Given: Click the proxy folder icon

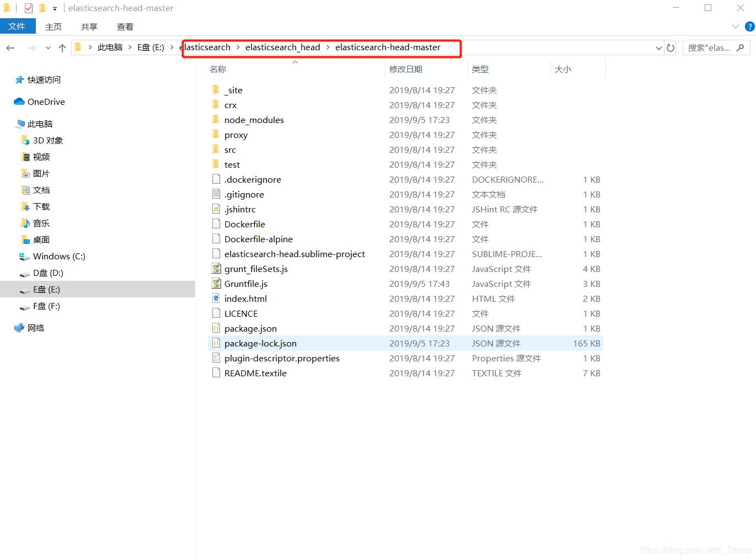Looking at the screenshot, I should click(216, 135).
